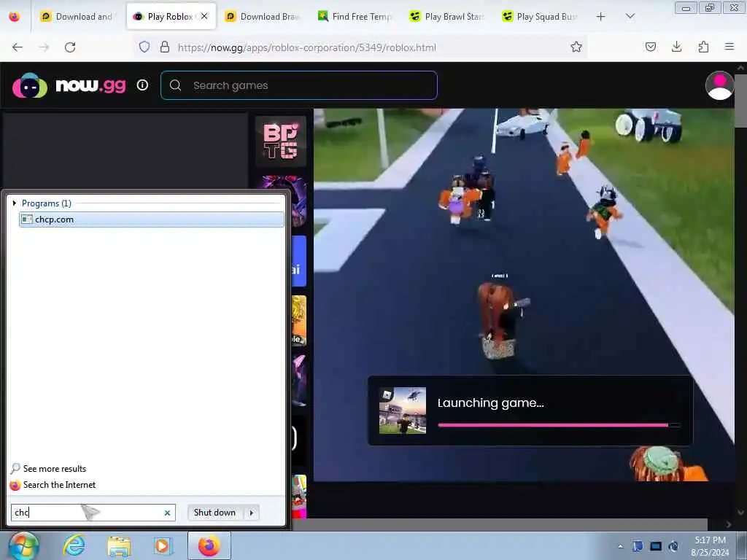Open Internet Explorer from the taskbar

coord(74,546)
